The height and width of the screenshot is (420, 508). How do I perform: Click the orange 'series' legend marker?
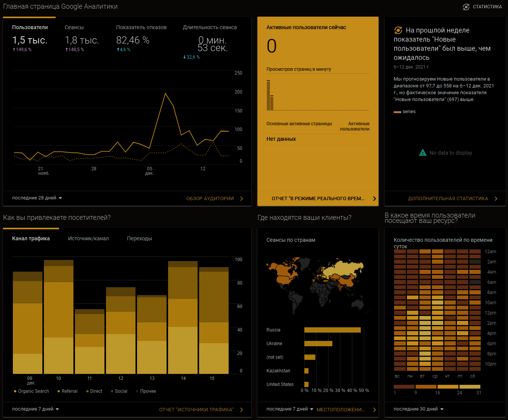[x=397, y=112]
